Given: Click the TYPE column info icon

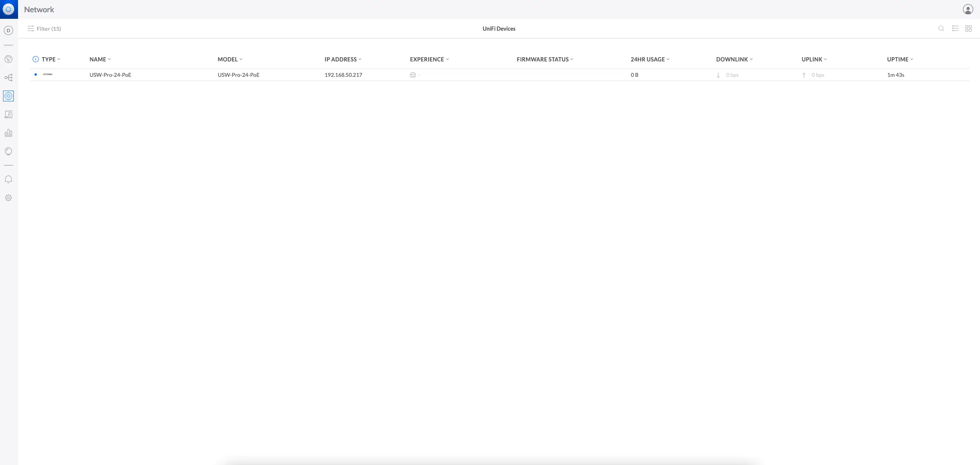Looking at the screenshot, I should tap(36, 59).
